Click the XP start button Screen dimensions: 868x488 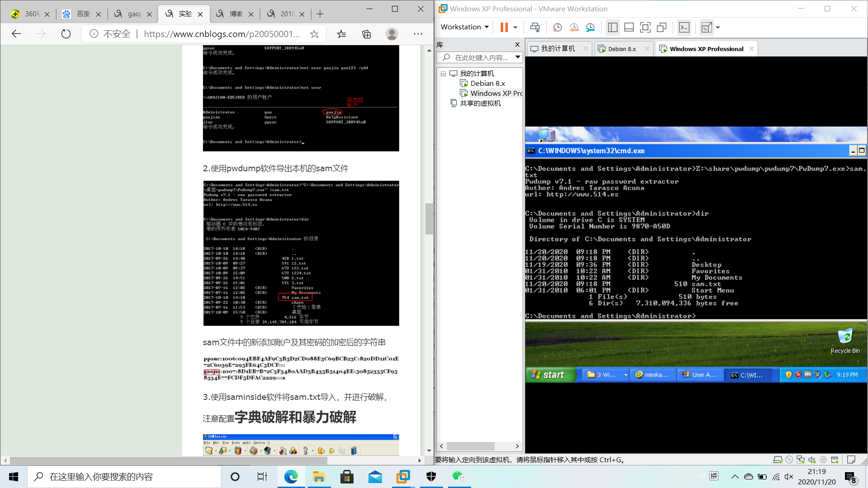pos(548,375)
